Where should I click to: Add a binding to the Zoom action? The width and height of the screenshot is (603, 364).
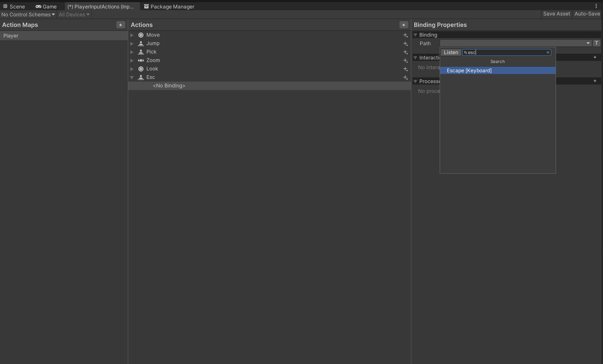point(405,60)
